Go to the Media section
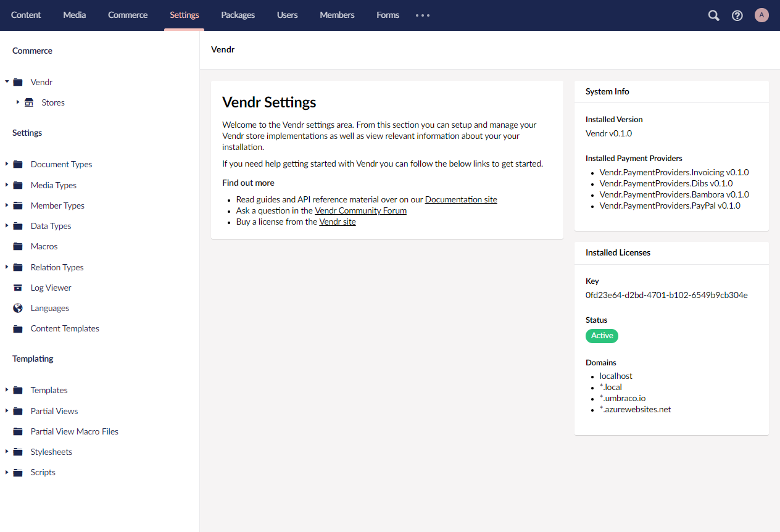780x532 pixels. click(75, 15)
